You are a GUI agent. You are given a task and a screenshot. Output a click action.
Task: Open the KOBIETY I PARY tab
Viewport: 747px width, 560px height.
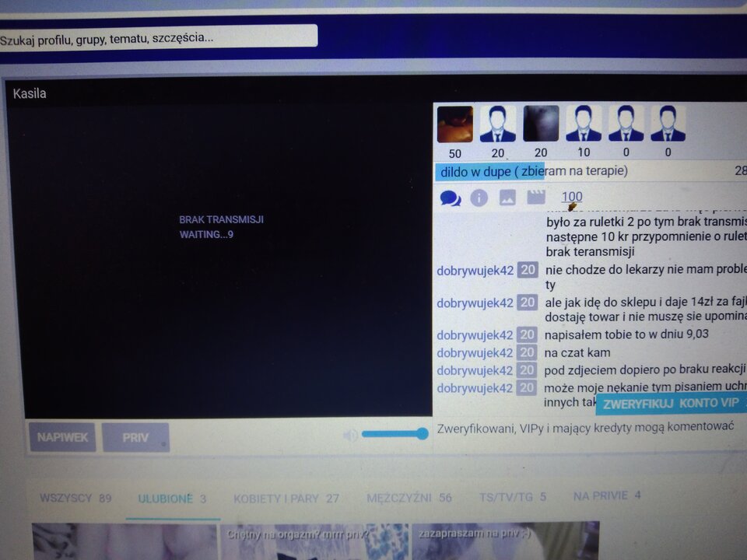click(x=286, y=499)
